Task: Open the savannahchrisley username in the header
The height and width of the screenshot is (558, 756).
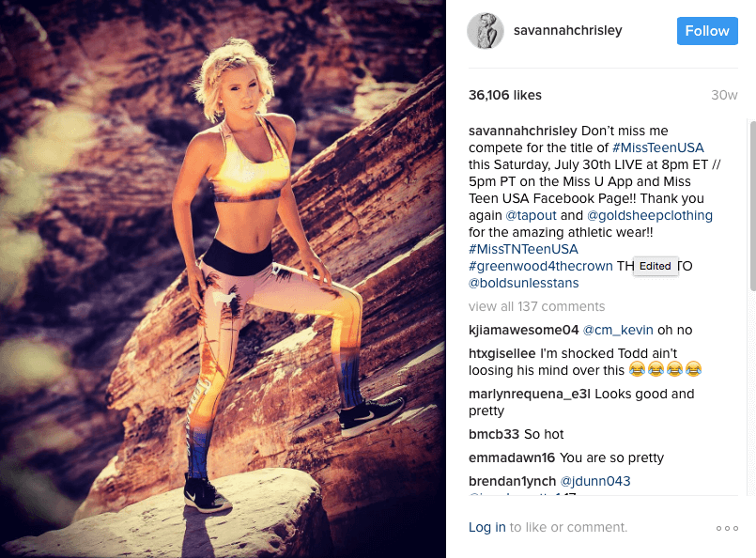Action: 567,30
